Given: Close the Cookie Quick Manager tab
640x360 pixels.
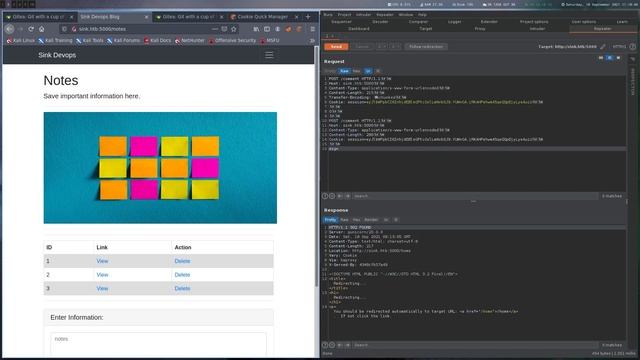Looking at the screenshot, I should [x=296, y=17].
